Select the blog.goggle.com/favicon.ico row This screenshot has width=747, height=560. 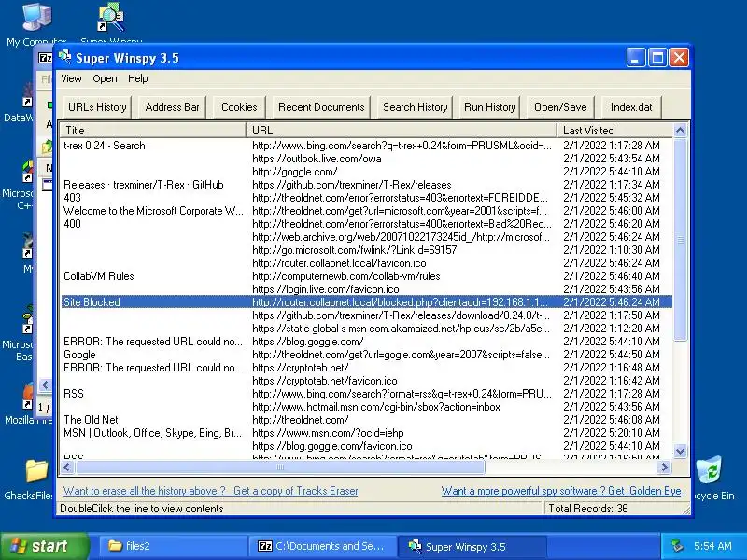pos(366,446)
